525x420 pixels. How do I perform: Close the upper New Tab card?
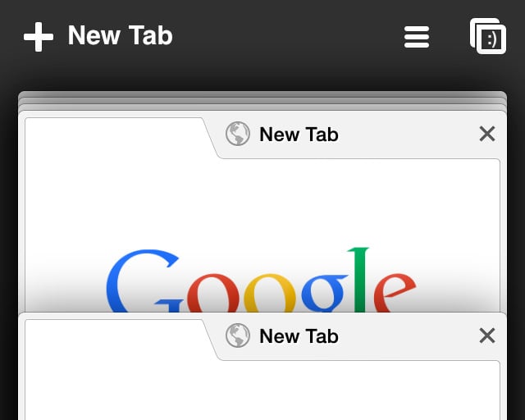[487, 134]
